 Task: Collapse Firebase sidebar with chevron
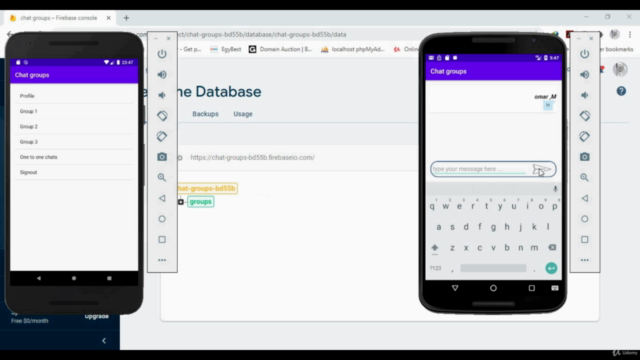(104, 340)
